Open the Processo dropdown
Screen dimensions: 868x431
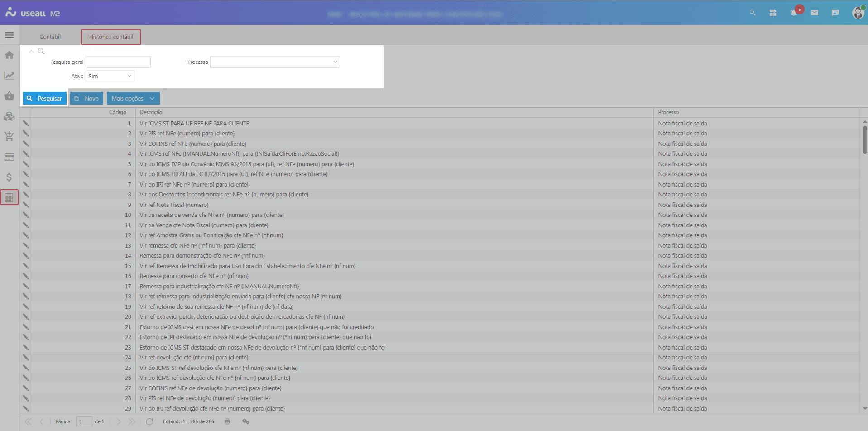click(275, 62)
